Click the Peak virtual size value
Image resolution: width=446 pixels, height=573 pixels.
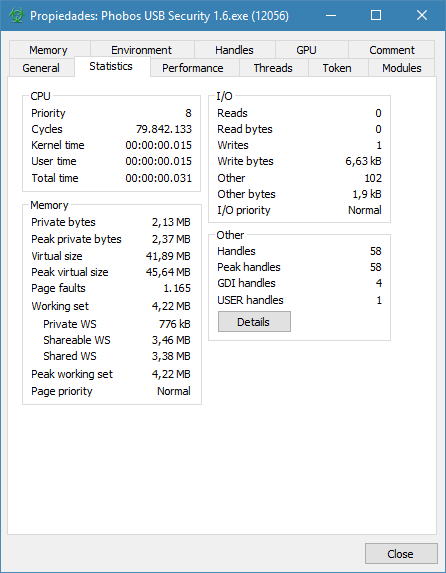pyautogui.click(x=168, y=272)
